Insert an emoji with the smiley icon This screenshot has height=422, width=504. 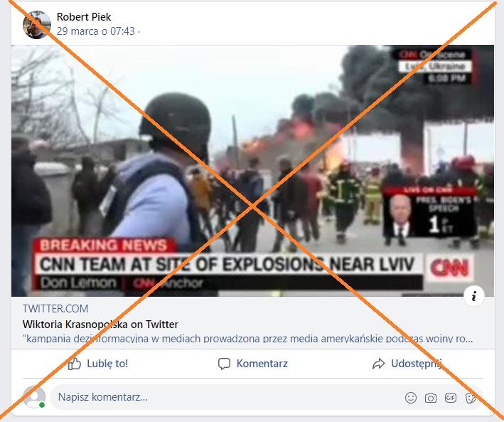click(410, 398)
